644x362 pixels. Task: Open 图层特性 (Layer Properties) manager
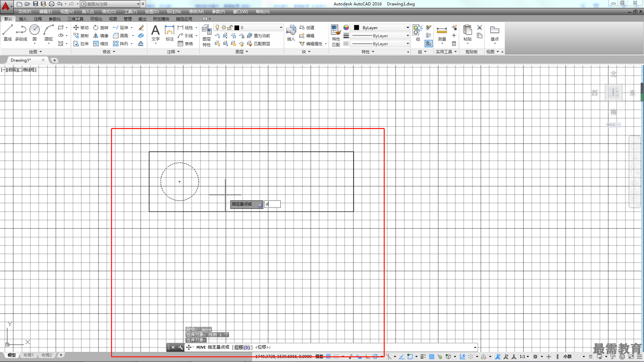pyautogui.click(x=207, y=36)
